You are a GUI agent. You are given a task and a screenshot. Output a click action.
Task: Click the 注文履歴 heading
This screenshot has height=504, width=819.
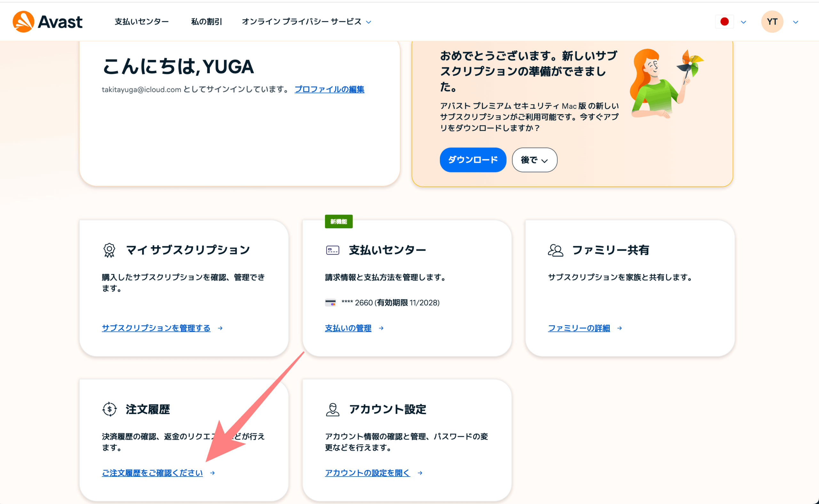click(148, 409)
